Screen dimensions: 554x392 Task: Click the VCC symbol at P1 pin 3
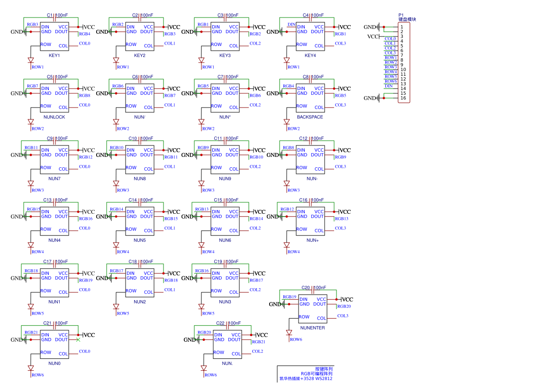374,36
